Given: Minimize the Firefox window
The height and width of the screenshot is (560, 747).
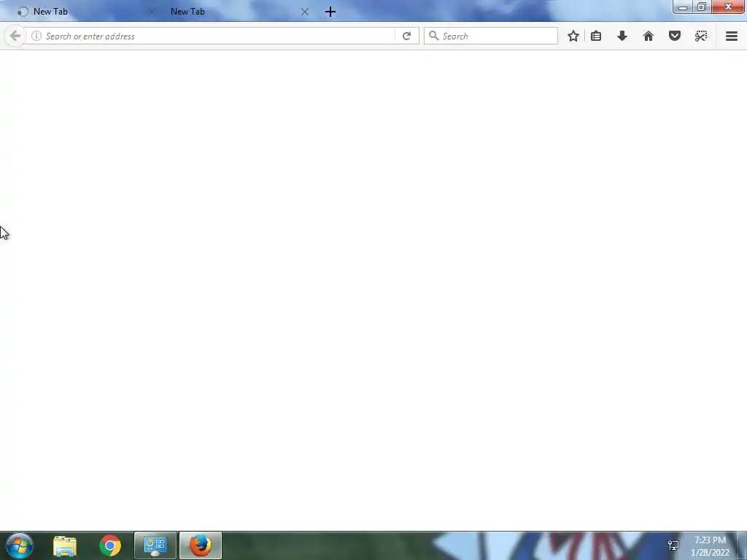Looking at the screenshot, I should click(682, 7).
